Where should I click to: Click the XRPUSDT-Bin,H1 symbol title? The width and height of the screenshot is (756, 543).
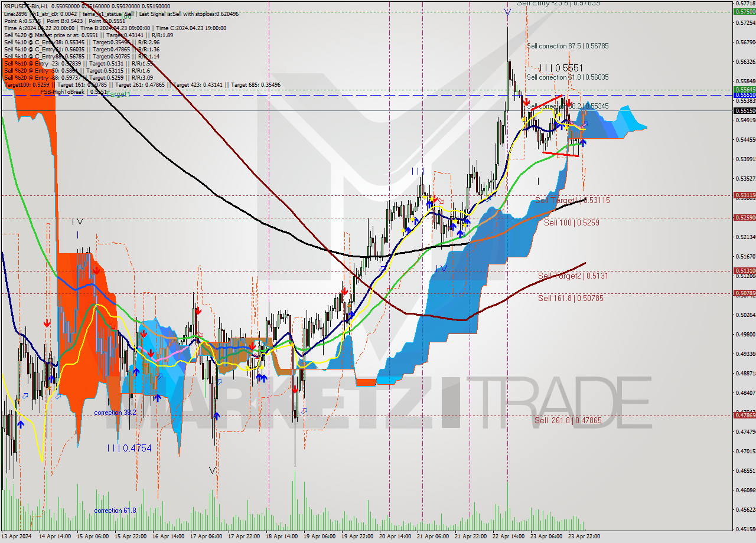[x=25, y=6]
